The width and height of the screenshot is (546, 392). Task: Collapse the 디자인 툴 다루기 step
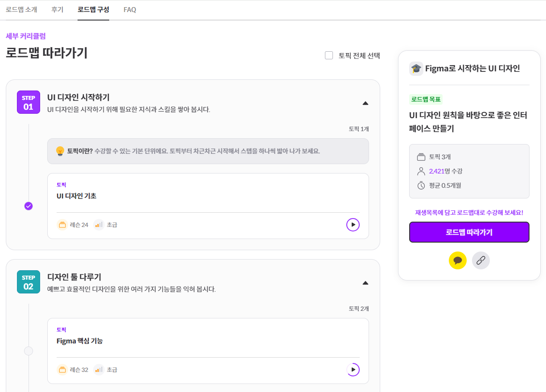tap(365, 283)
